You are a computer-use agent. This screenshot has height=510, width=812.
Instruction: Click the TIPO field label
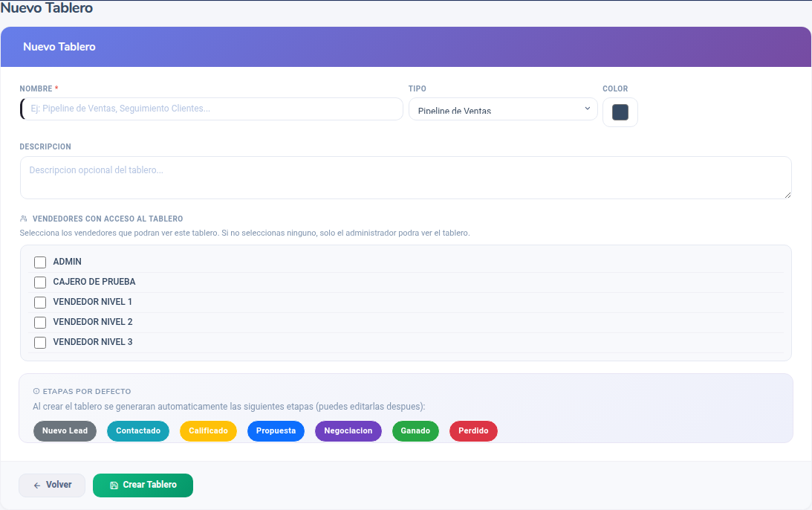click(x=418, y=88)
